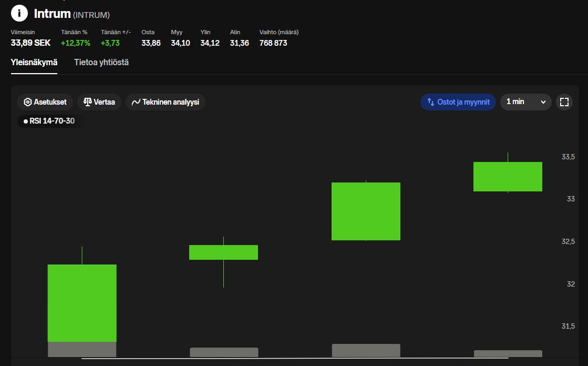This screenshot has width=588, height=366.
Task: Open Tekninen analyysi indicators
Action: point(165,102)
